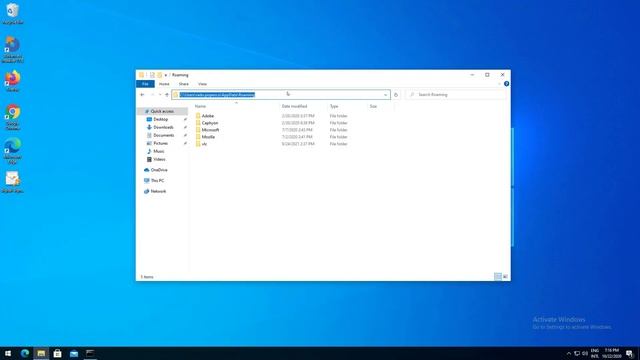640x360 pixels.
Task: Switch to the Home ribbon tab
Action: pos(164,84)
